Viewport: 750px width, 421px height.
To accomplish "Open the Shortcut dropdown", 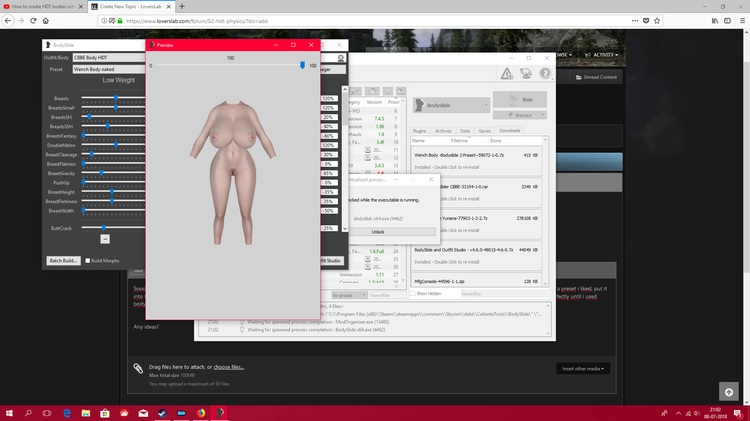I will click(x=520, y=115).
